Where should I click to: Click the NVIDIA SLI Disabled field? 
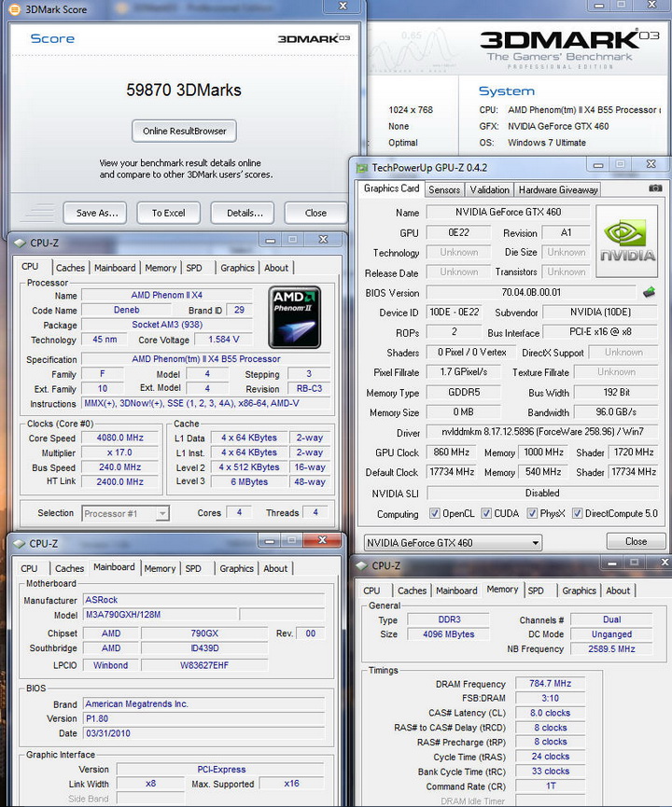(543, 493)
